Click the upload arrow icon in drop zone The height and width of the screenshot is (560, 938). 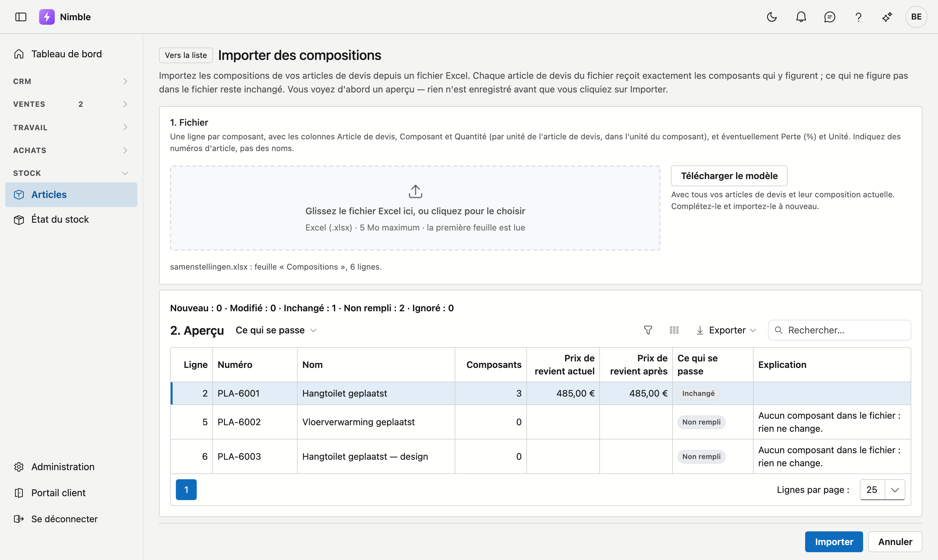(x=415, y=191)
